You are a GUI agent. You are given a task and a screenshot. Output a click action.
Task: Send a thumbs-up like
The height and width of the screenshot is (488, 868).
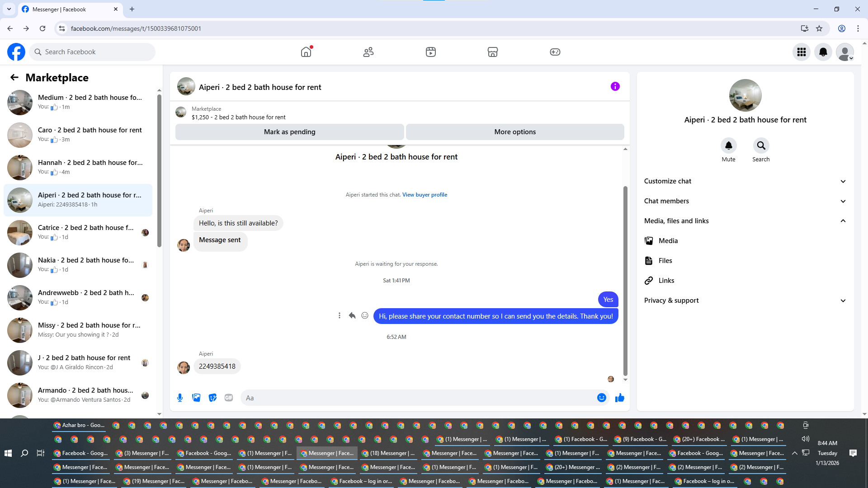click(x=619, y=398)
